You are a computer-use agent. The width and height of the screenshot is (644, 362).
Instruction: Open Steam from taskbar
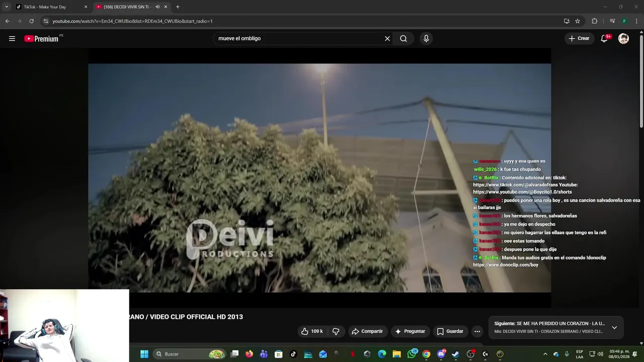pos(456,354)
